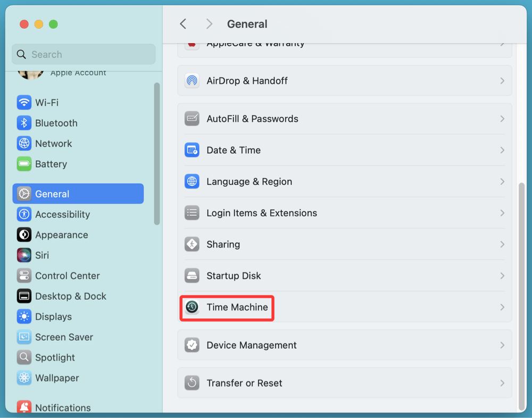
Task: Open Notifications using its red bell icon
Action: click(x=24, y=407)
